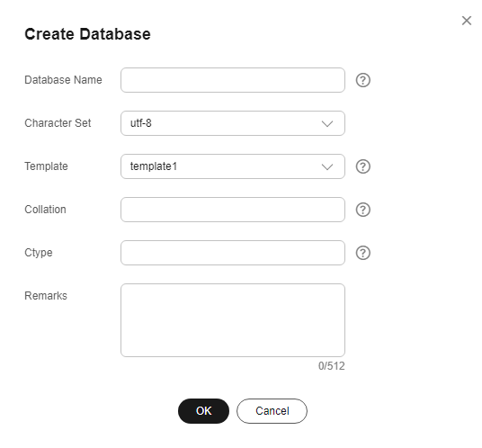The image size is (482, 448).
Task: Click the Remarks label
Action: (46, 296)
